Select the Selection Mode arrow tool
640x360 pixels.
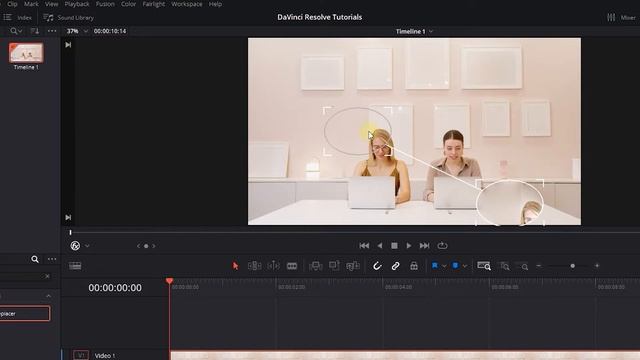pyautogui.click(x=235, y=266)
